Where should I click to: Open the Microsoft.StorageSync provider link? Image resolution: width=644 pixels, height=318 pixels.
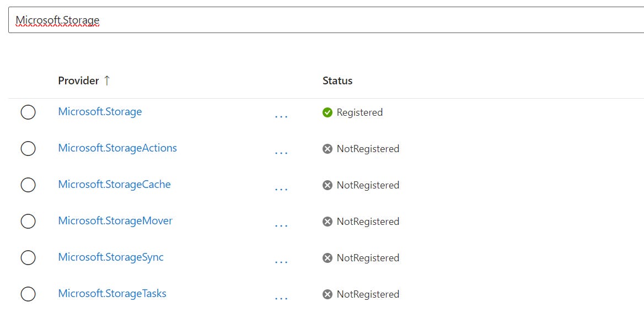point(111,257)
